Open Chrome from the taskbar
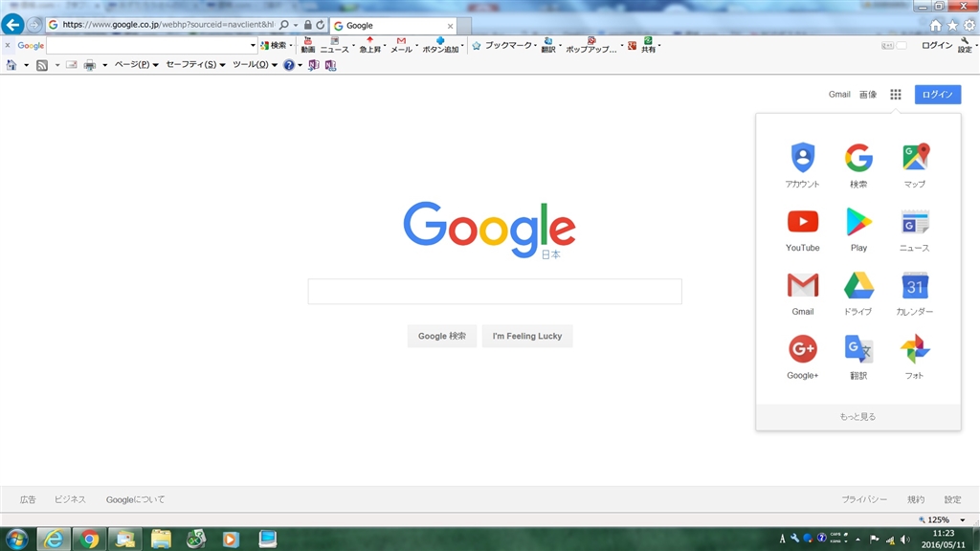 [89, 540]
